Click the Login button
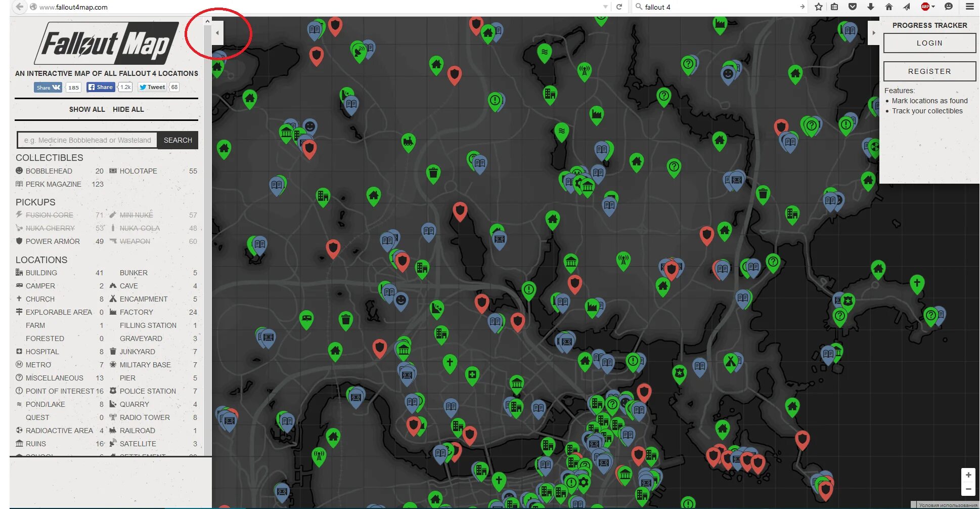This screenshot has width=980, height=509. pos(929,43)
